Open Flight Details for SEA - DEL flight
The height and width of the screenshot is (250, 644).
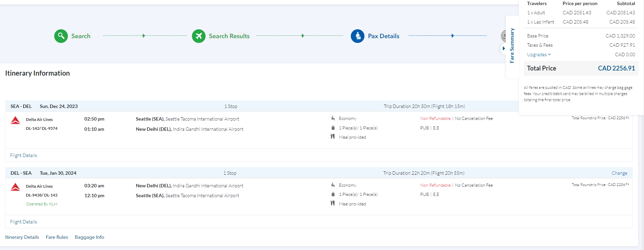23,155
